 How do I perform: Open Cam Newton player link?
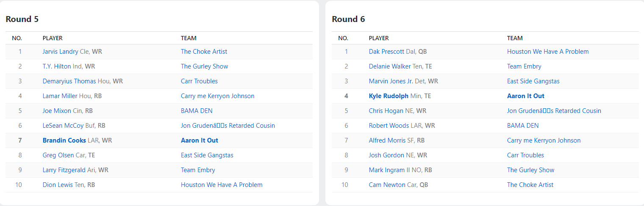[387, 185]
